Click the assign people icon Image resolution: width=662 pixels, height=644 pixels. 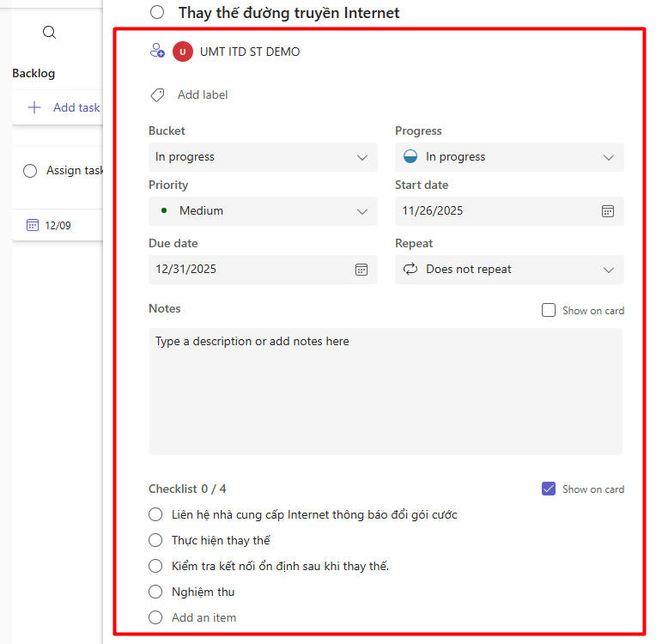[x=156, y=51]
